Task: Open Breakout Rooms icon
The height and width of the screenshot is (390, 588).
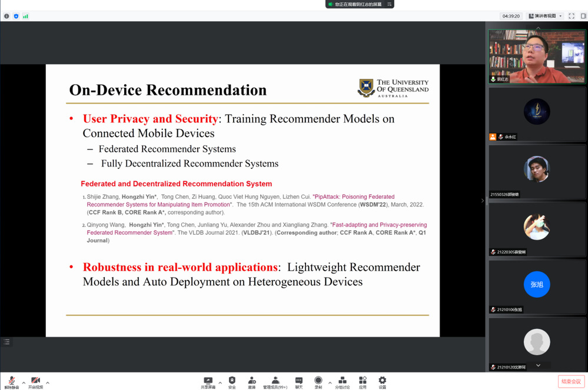Action: [343, 382]
